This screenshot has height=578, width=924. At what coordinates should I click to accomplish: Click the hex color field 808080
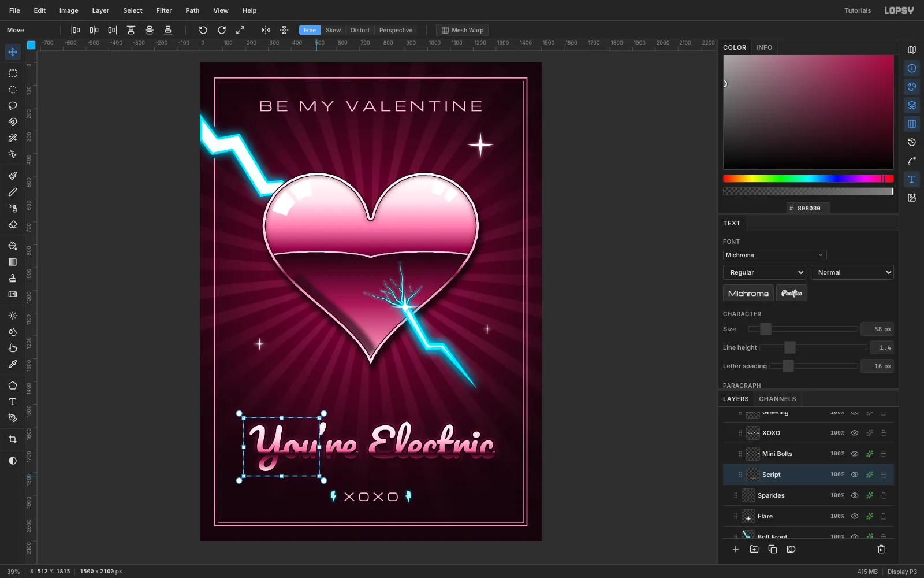808,208
